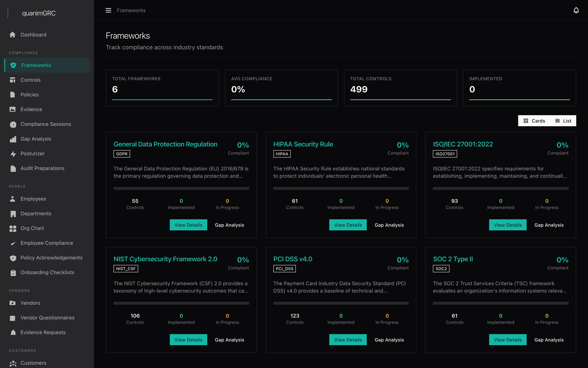Click the PCI_DSS code badge

point(284,269)
